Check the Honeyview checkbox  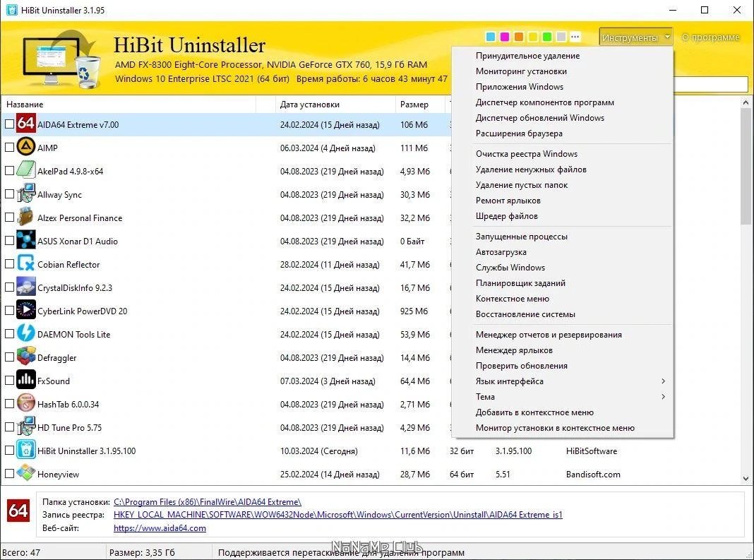pyautogui.click(x=9, y=473)
